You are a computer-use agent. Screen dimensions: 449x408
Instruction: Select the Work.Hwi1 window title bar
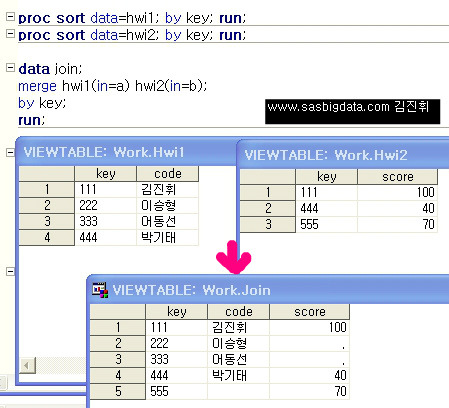pos(127,152)
